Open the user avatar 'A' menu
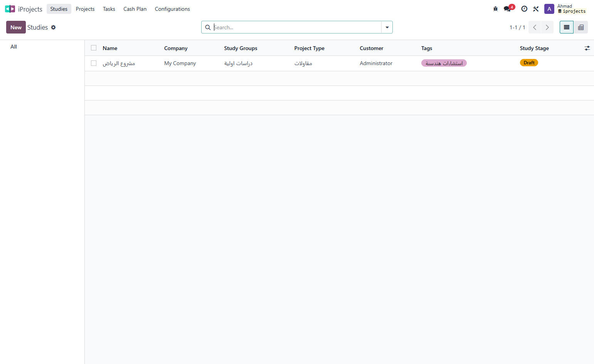 549,9
